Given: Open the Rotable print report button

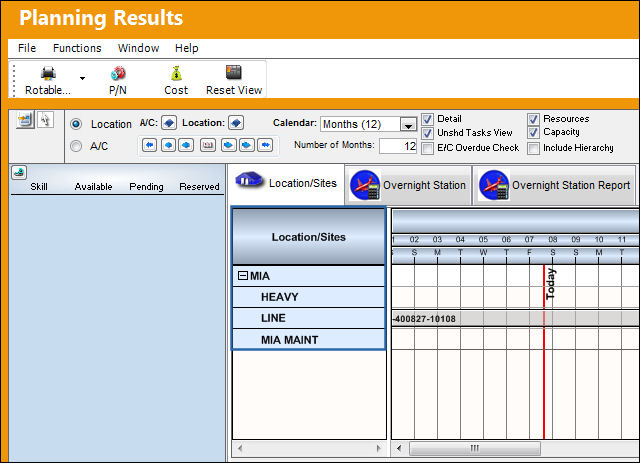Looking at the screenshot, I should [48, 80].
